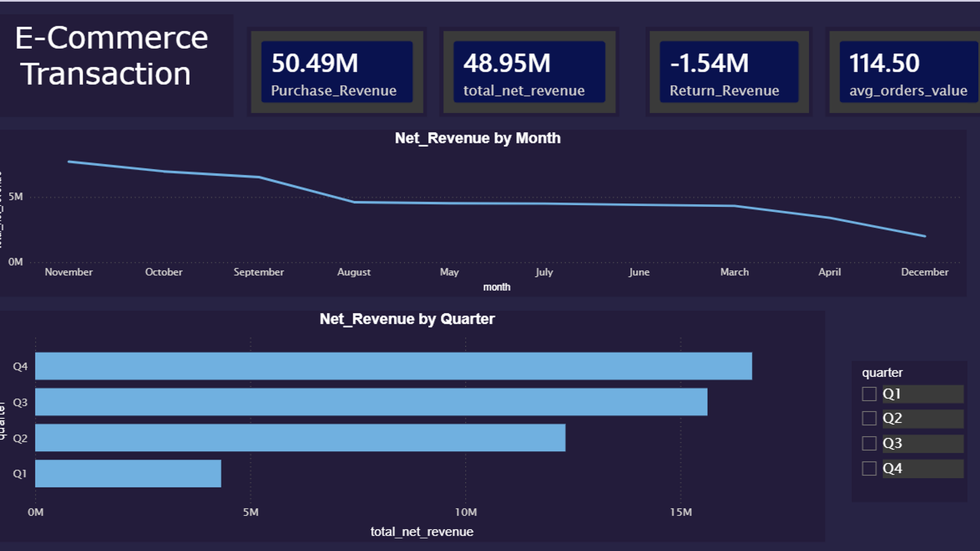Click the Net_Revenue by Month chart title
Image resolution: width=980 pixels, height=551 pixels.
pyautogui.click(x=478, y=138)
